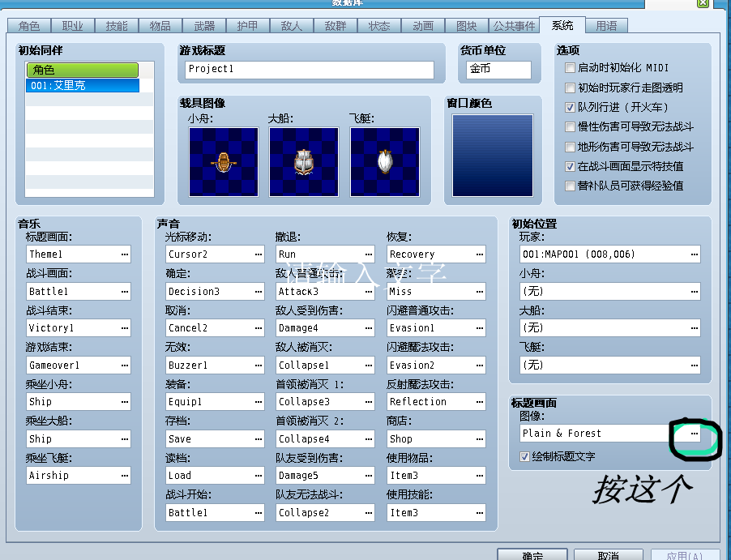The height and width of the screenshot is (560, 731).
Task: Open the ellipsis for Decision3 sound
Action: [x=259, y=292]
